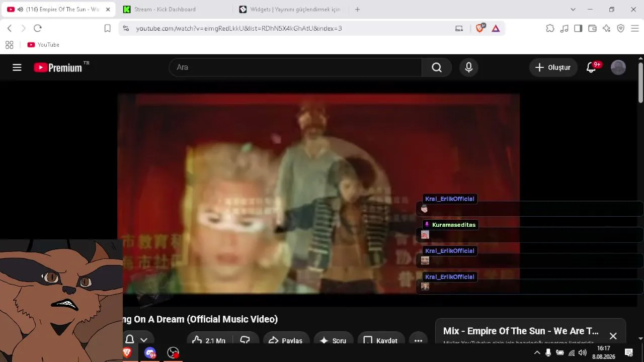Viewport: 644px width, 362px height.
Task: Select the Empire Of The Sun YouTube tab
Action: tap(58, 10)
